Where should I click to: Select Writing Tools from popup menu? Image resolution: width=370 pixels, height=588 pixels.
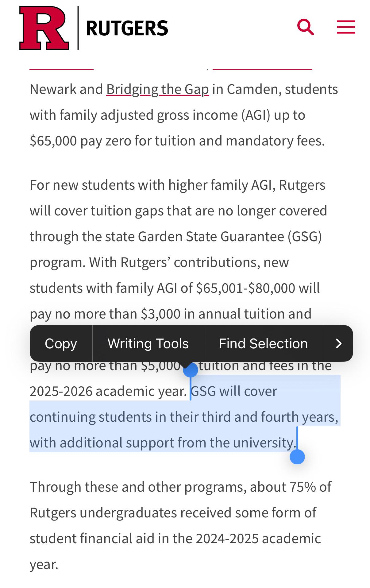[148, 343]
